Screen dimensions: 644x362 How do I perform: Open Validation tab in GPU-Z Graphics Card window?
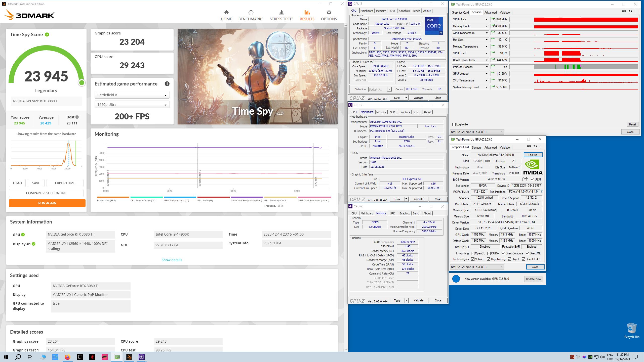pos(505,148)
